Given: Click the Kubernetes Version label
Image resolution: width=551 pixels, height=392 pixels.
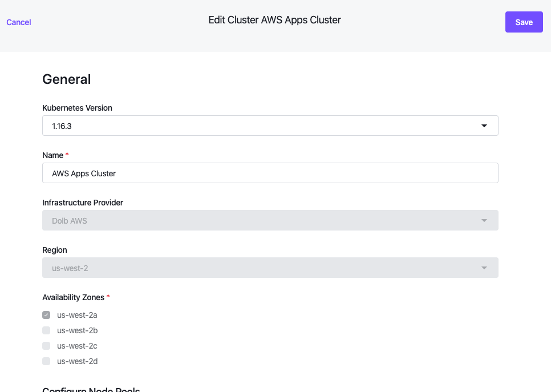Looking at the screenshot, I should click(x=78, y=108).
